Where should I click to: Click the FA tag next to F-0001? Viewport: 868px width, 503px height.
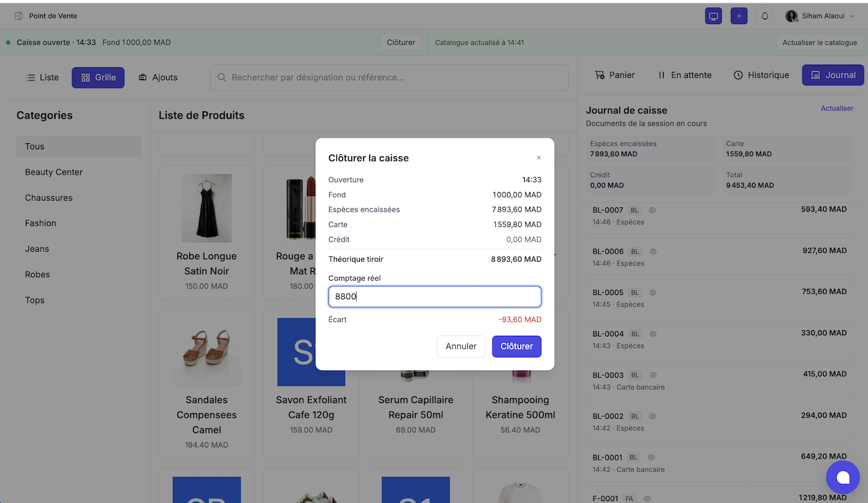click(x=629, y=499)
